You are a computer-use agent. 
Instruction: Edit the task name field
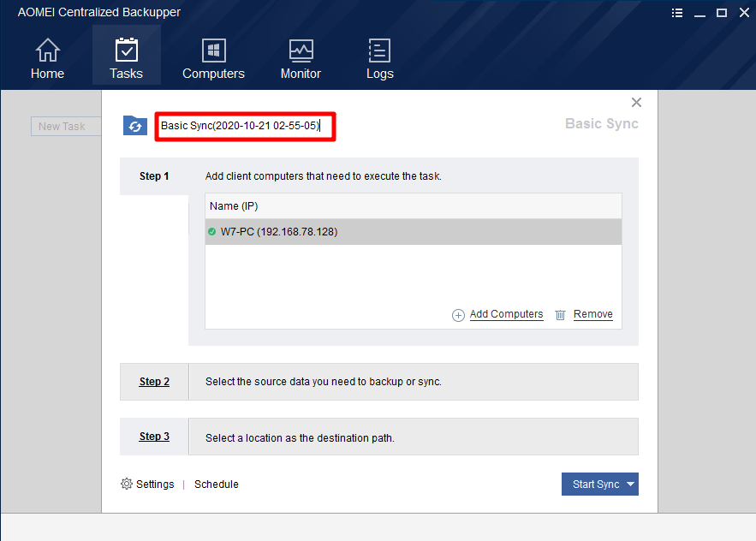[x=245, y=127]
